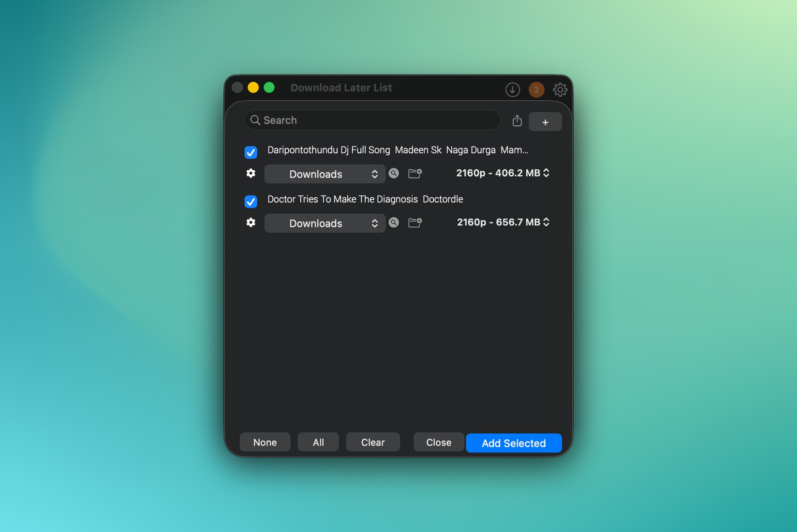The height and width of the screenshot is (532, 797).
Task: Click the share icon beside search
Action: coord(517,120)
